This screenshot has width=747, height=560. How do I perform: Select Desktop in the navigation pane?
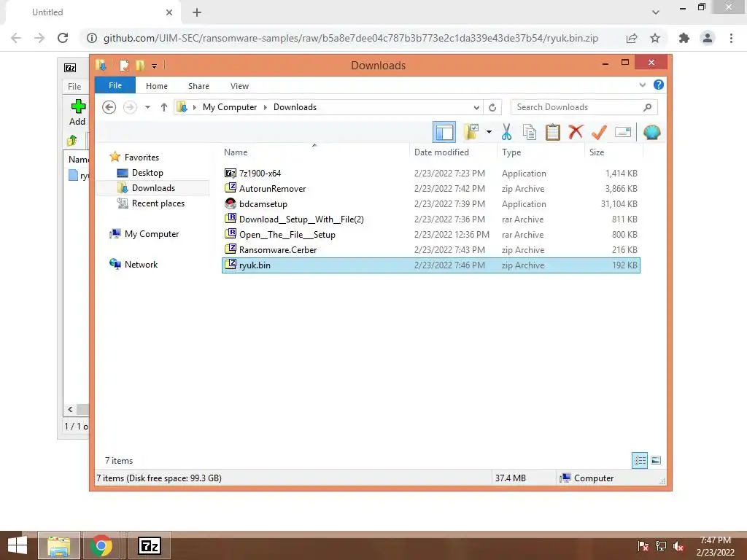(147, 172)
